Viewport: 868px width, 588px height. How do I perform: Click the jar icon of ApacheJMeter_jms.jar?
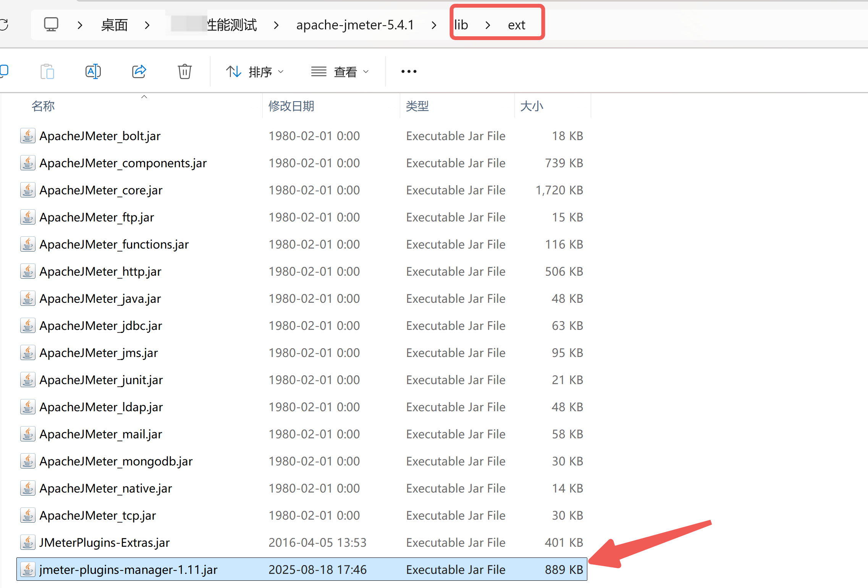point(28,353)
